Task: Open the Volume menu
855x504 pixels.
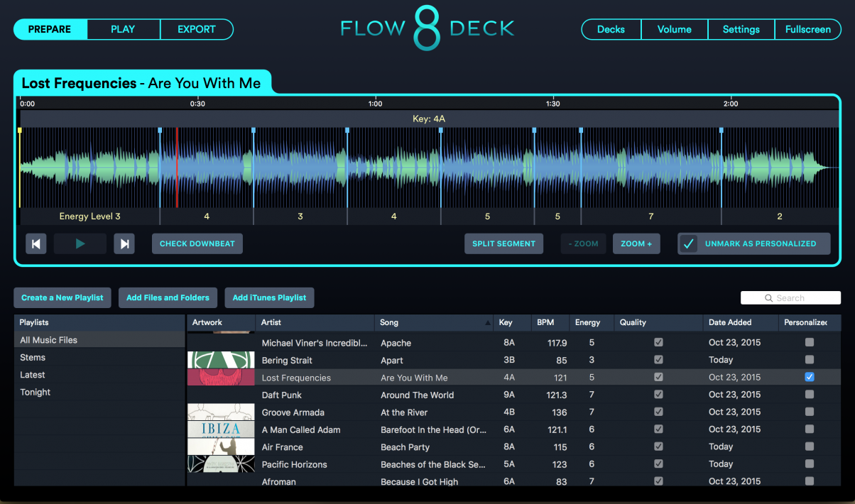Action: [675, 29]
